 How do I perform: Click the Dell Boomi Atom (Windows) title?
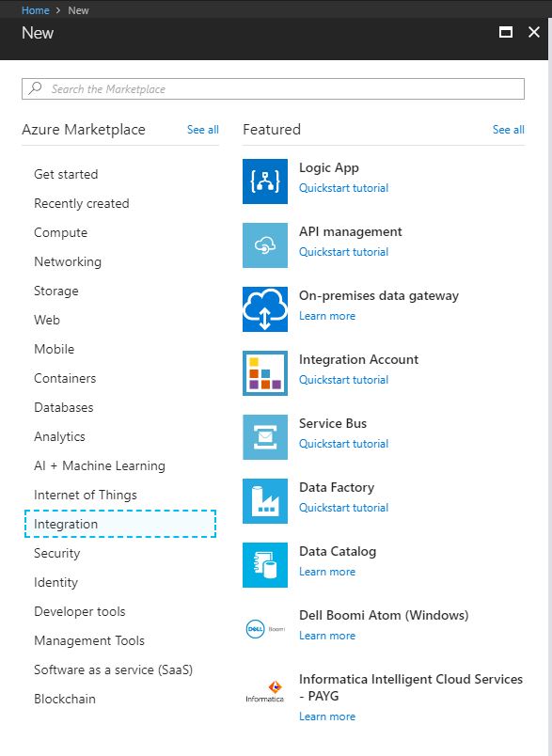point(384,615)
